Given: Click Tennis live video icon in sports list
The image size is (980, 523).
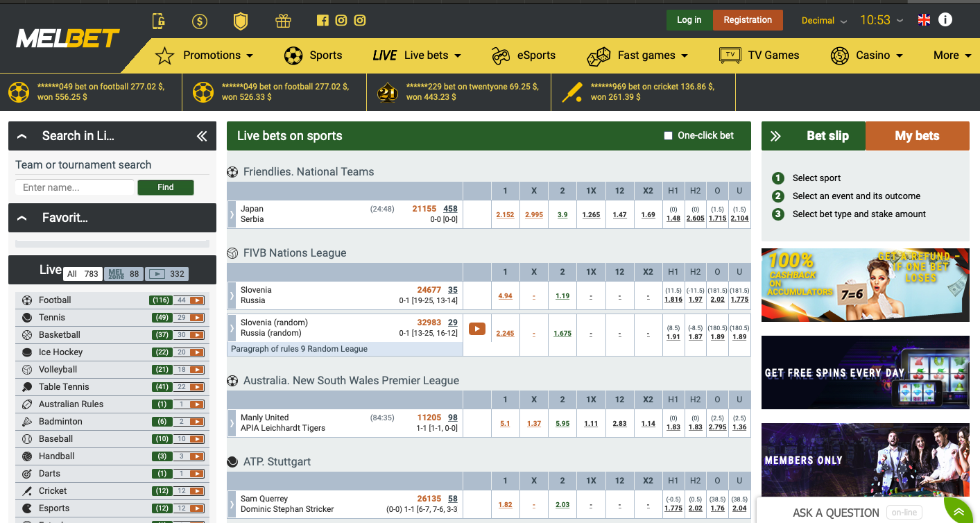Looking at the screenshot, I should (198, 318).
